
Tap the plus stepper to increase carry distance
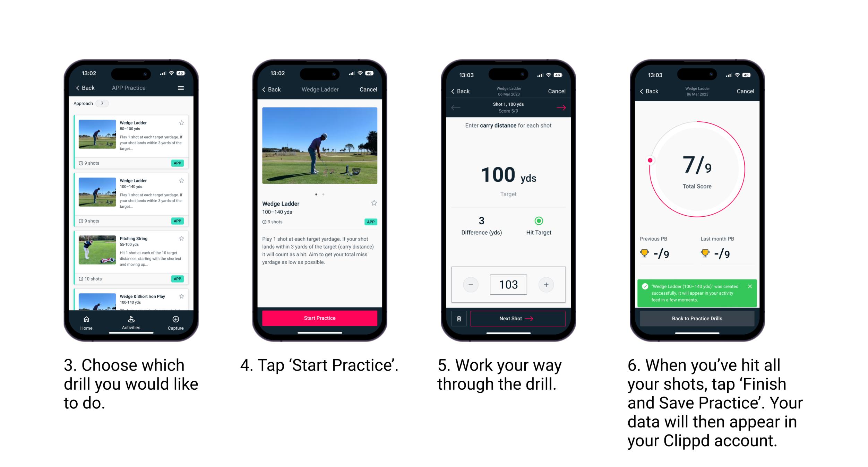point(547,285)
